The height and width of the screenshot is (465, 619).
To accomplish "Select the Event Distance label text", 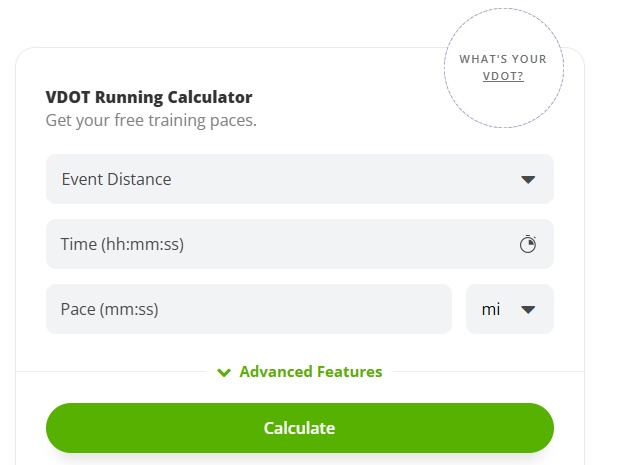I will tap(116, 179).
